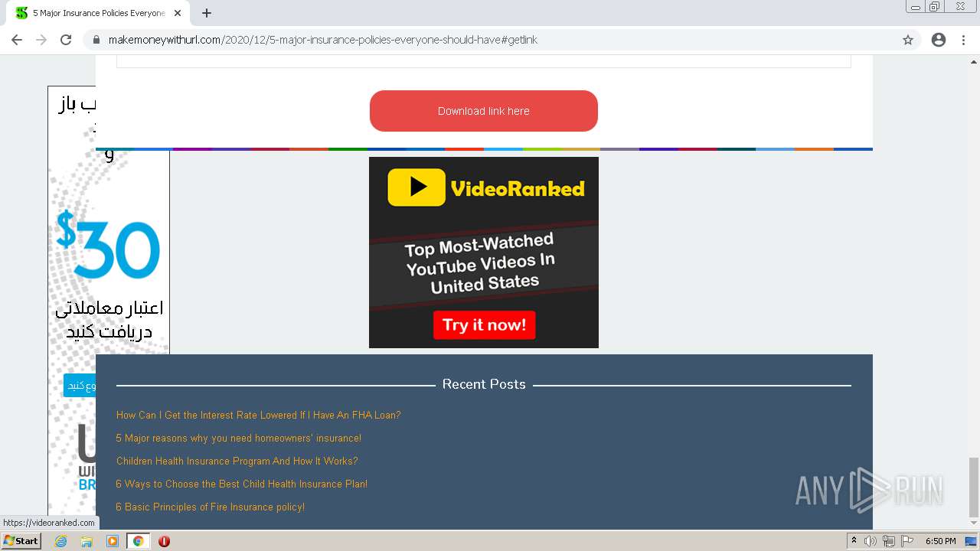
Task: Click the 6:50 PM taskbar clock
Action: point(941,541)
